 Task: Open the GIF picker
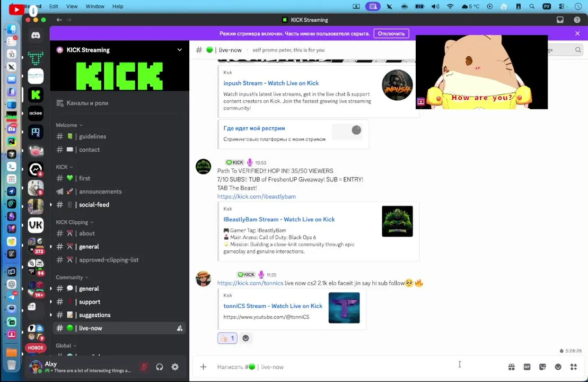[x=527, y=367]
